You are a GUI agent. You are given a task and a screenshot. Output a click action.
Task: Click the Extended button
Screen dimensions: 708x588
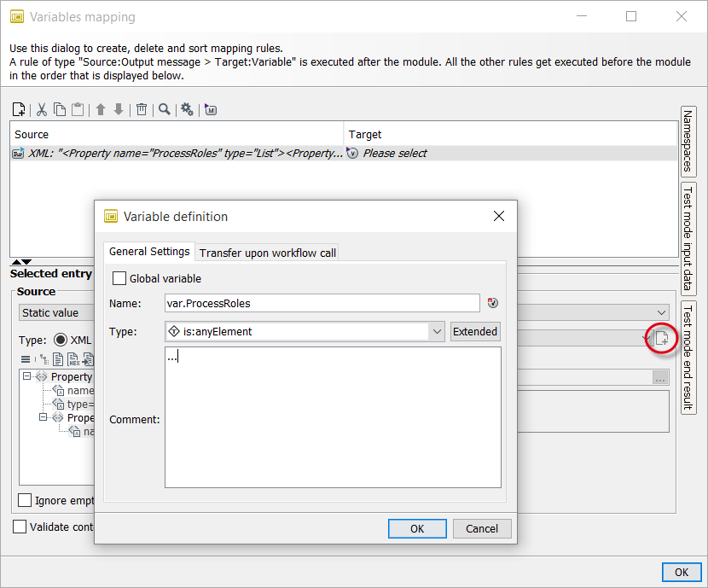tap(475, 331)
